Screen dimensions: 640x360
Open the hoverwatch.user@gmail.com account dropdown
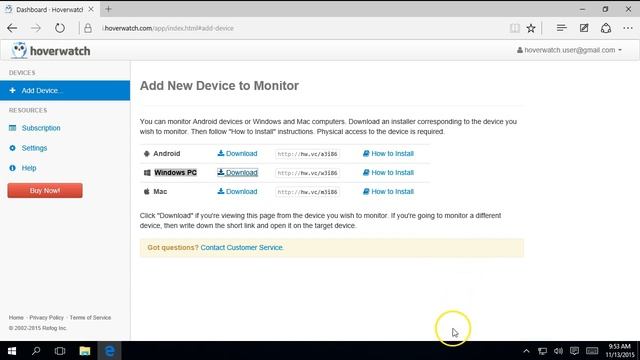click(569, 50)
